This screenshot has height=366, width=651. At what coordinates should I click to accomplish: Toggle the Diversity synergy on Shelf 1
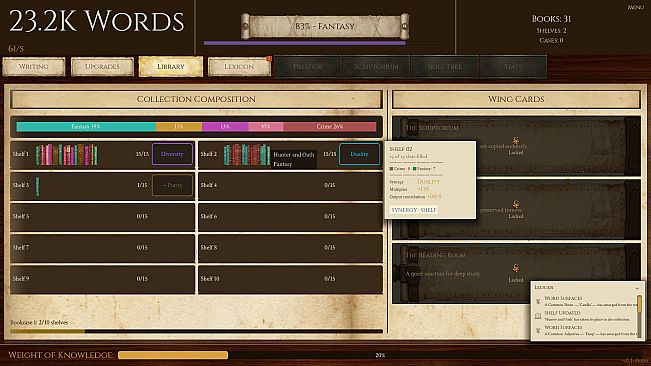click(x=172, y=154)
